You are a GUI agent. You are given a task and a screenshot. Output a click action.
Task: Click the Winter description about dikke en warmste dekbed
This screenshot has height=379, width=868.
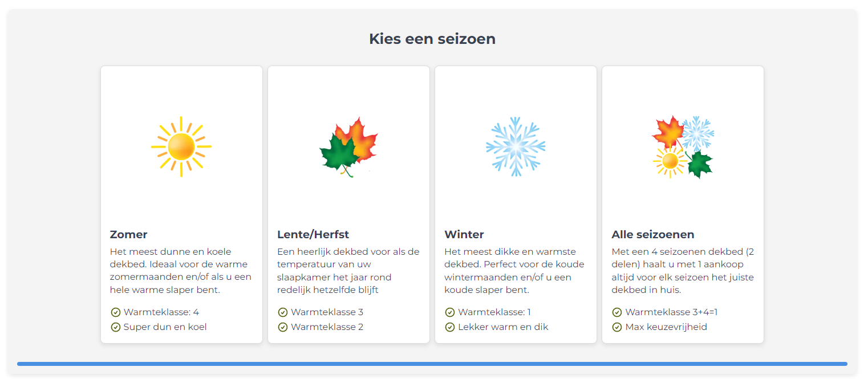tap(514, 271)
